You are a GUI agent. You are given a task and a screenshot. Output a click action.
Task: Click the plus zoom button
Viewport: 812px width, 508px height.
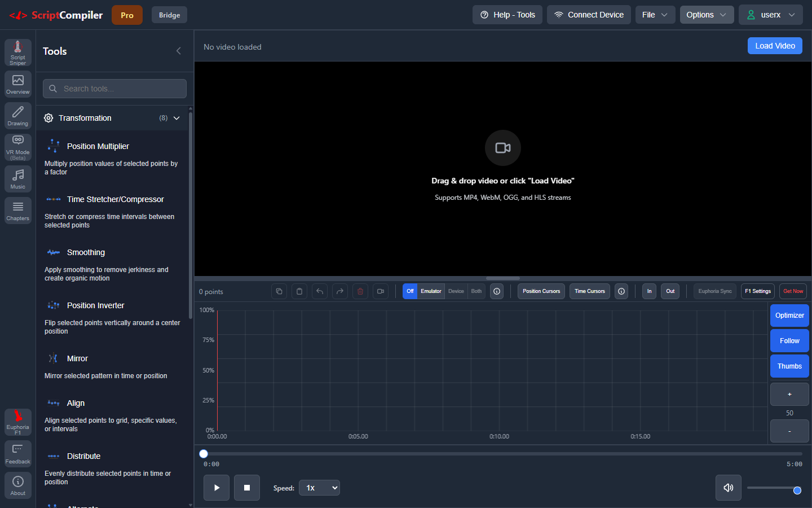tap(789, 394)
